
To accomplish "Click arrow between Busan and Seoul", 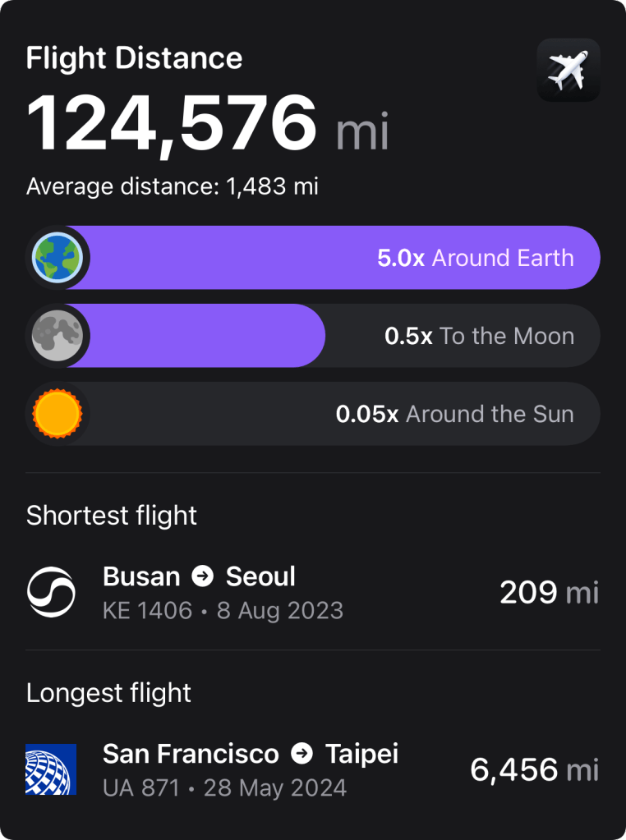I will 203,576.
